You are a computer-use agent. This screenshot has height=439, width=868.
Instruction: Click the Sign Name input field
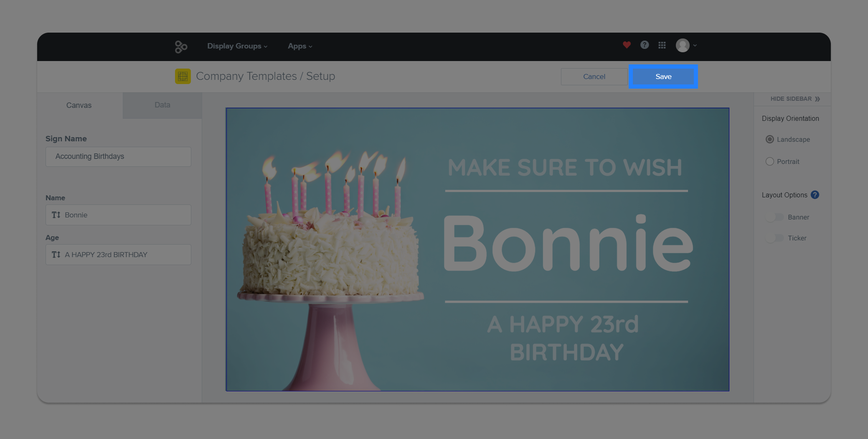(x=118, y=156)
